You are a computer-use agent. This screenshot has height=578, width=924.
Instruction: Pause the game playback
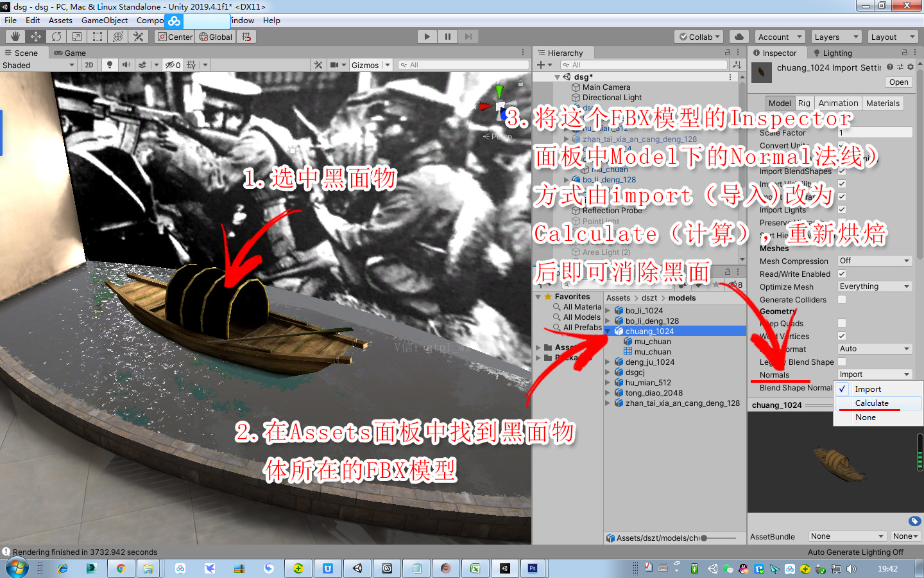pos(447,37)
